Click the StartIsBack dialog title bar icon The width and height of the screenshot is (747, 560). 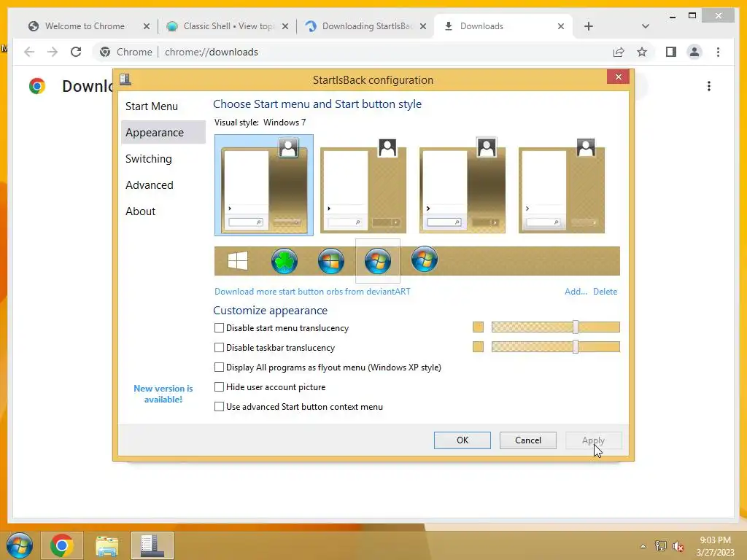[125, 79]
